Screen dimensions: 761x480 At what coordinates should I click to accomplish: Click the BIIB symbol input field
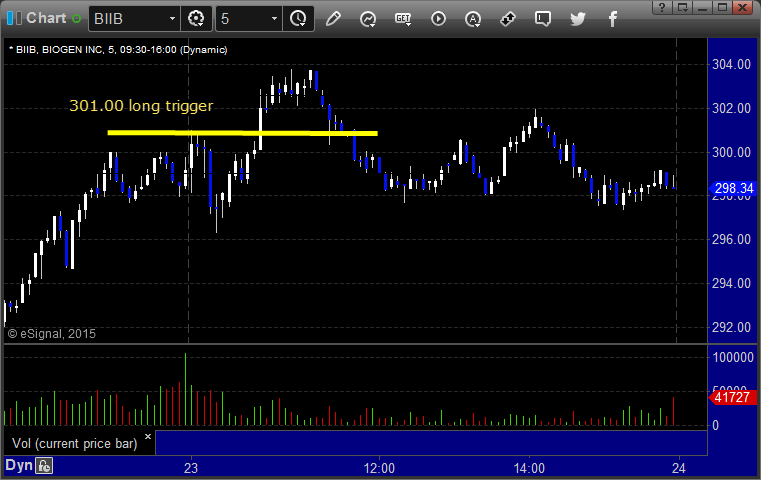coord(129,19)
